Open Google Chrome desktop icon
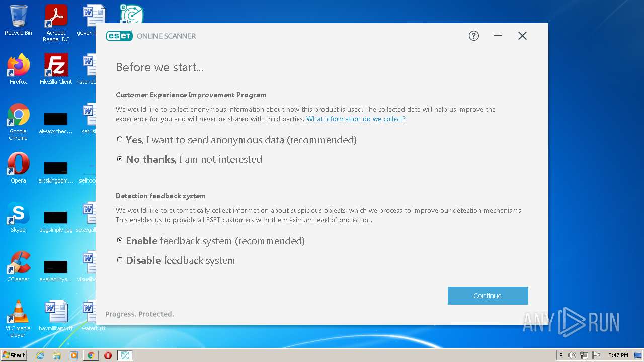Screen dimensions: 644x362 (x=18, y=122)
